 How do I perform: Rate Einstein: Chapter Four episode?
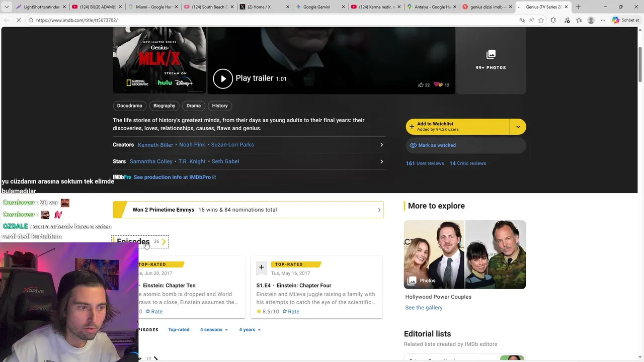click(x=291, y=312)
